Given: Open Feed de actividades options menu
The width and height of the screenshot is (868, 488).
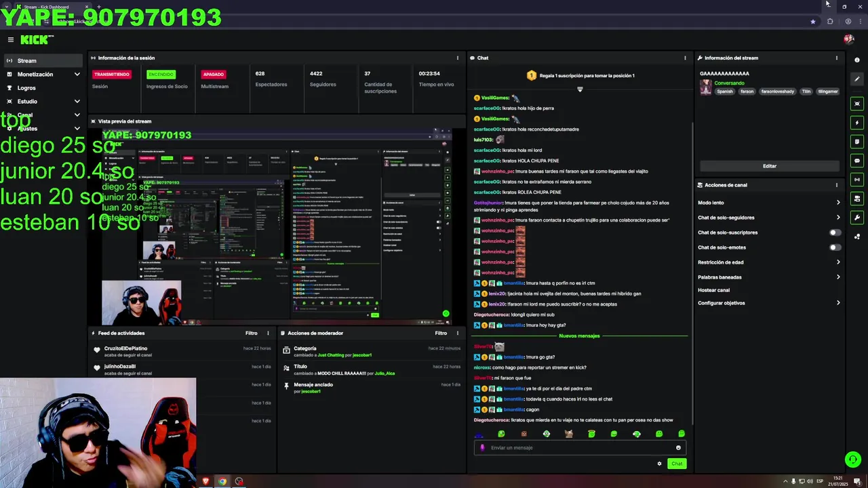Looking at the screenshot, I should (x=268, y=333).
